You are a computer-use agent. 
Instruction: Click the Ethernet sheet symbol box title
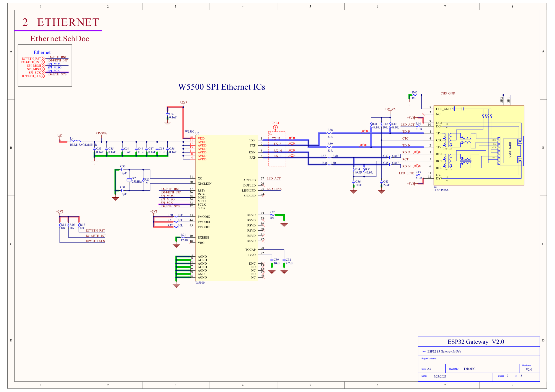coord(42,52)
